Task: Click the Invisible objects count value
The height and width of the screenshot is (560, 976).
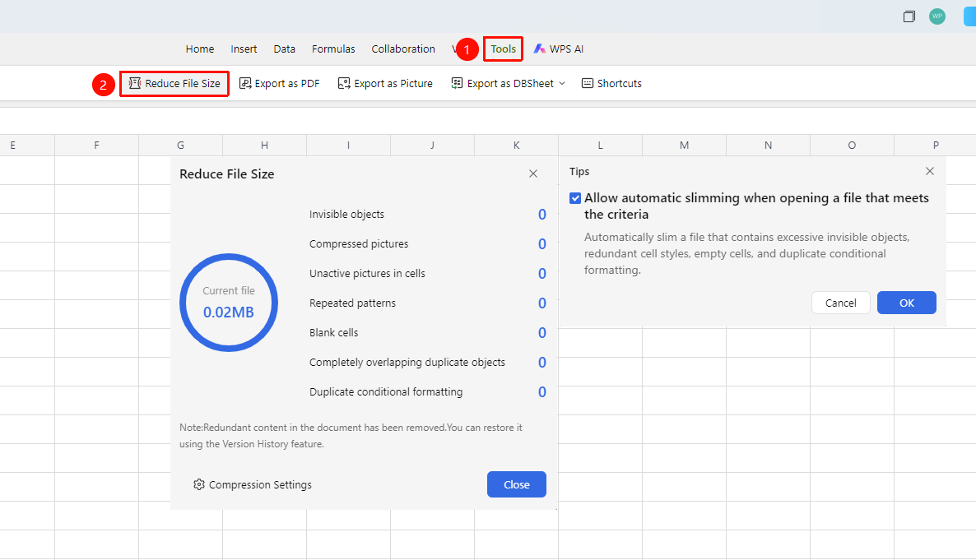Action: [x=542, y=215]
